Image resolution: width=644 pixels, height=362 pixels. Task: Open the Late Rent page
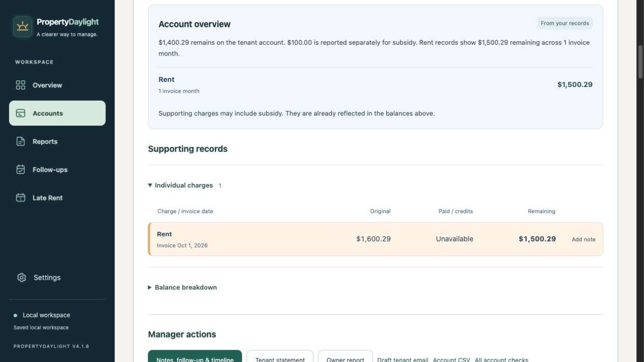(58, 198)
